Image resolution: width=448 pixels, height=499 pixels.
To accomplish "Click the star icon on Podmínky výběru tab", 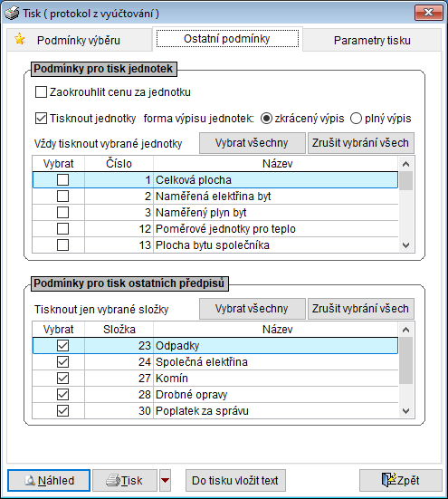I will 20,39.
